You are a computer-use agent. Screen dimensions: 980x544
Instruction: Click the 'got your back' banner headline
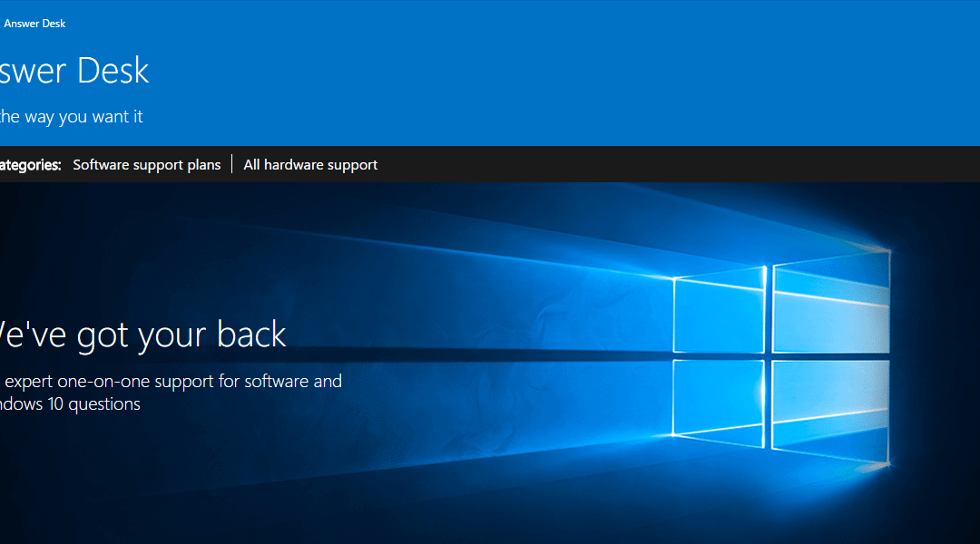(x=143, y=335)
